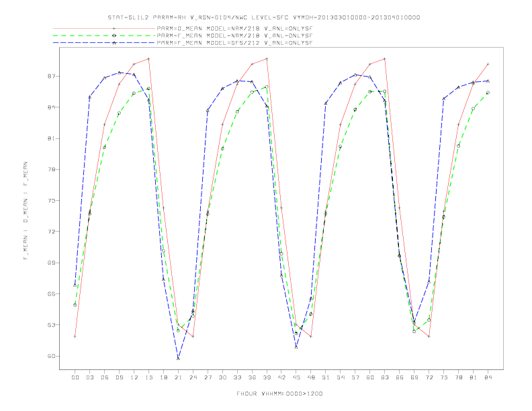The image size is (532, 411).
Task: Click forecast hour 24 on the x-axis
Action: pos(193,377)
